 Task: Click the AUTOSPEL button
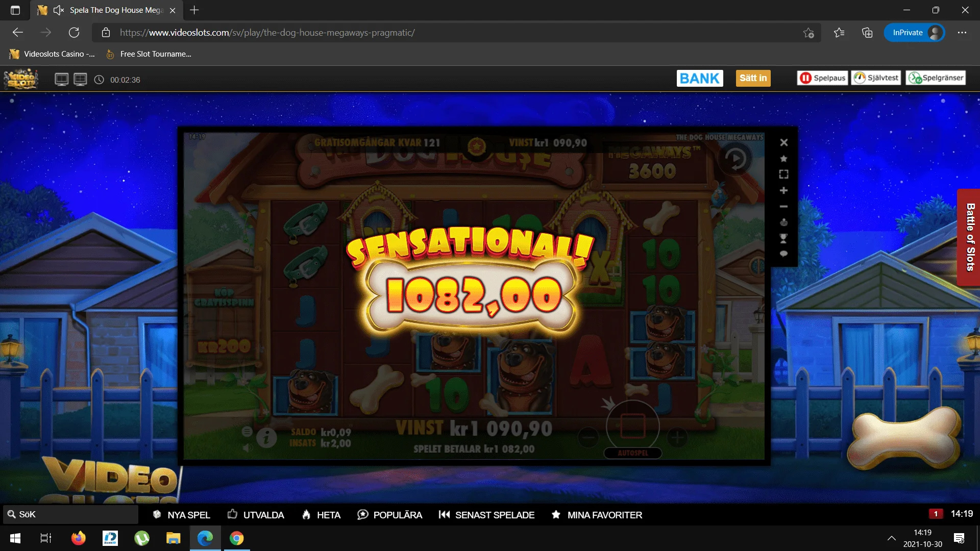[x=633, y=453]
